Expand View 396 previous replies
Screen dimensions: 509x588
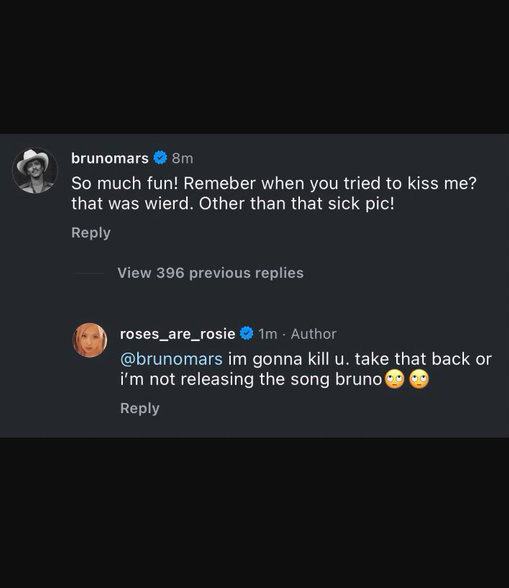[210, 273]
